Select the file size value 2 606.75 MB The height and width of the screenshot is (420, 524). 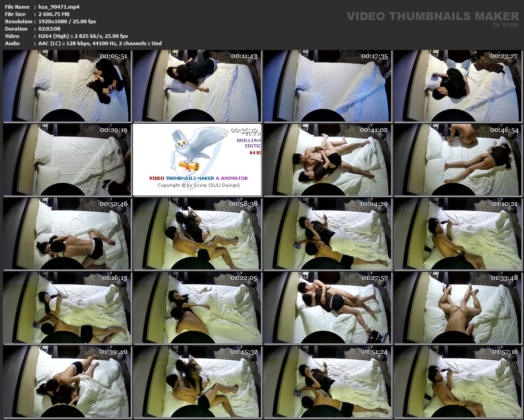click(x=54, y=14)
